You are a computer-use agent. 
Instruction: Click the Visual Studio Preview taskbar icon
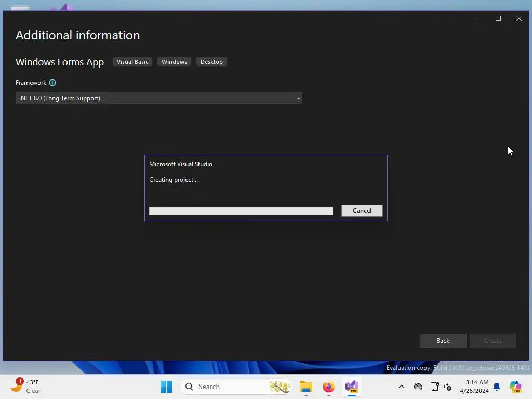click(352, 387)
